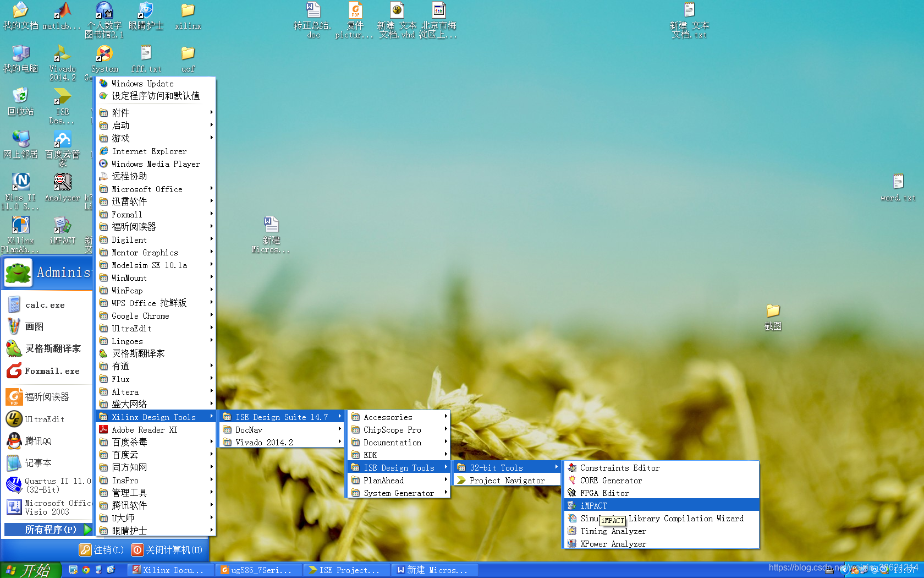Click 注销(L) log off button

point(101,549)
